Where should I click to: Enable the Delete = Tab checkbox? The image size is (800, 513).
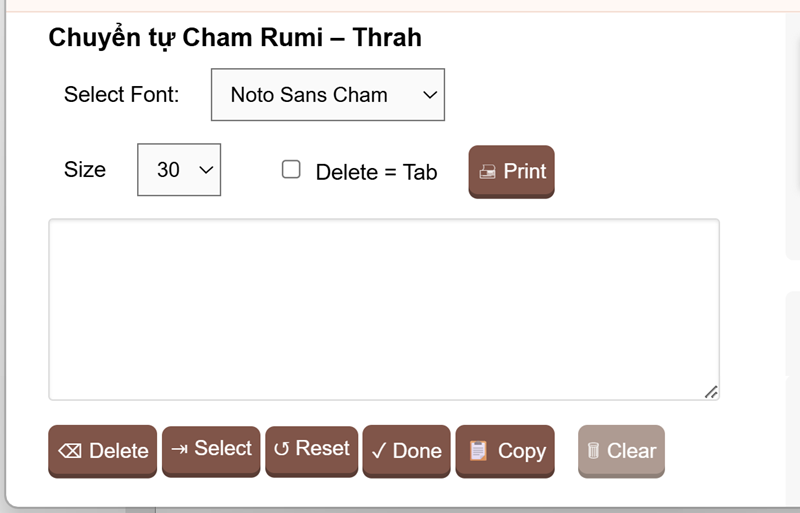click(x=291, y=170)
